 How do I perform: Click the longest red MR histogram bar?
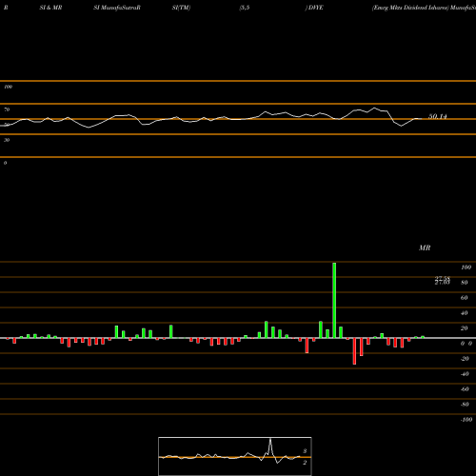pyautogui.click(x=354, y=351)
